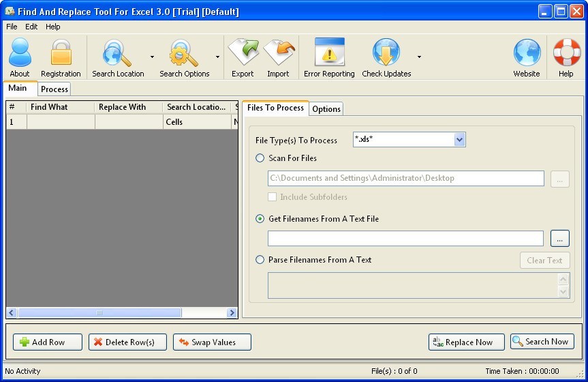The width and height of the screenshot is (588, 382).
Task: Click the Help lifebuoy icon
Action: [567, 53]
